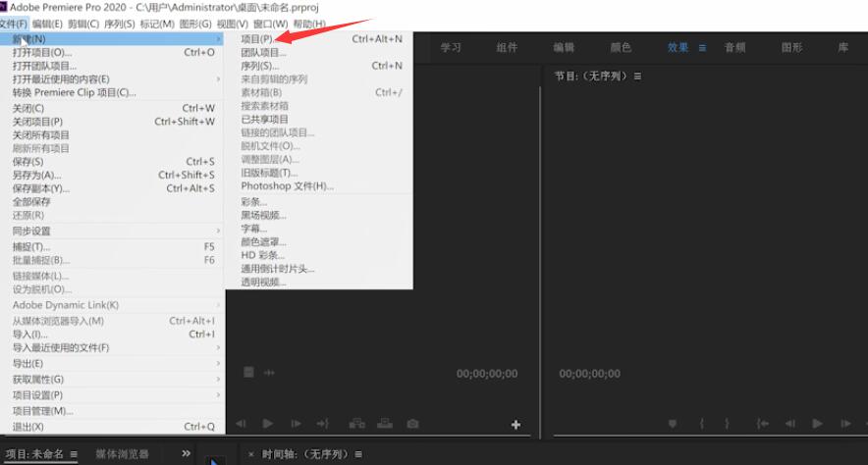Open the Project panel menu icon
The height and width of the screenshot is (465, 868).
[74, 454]
